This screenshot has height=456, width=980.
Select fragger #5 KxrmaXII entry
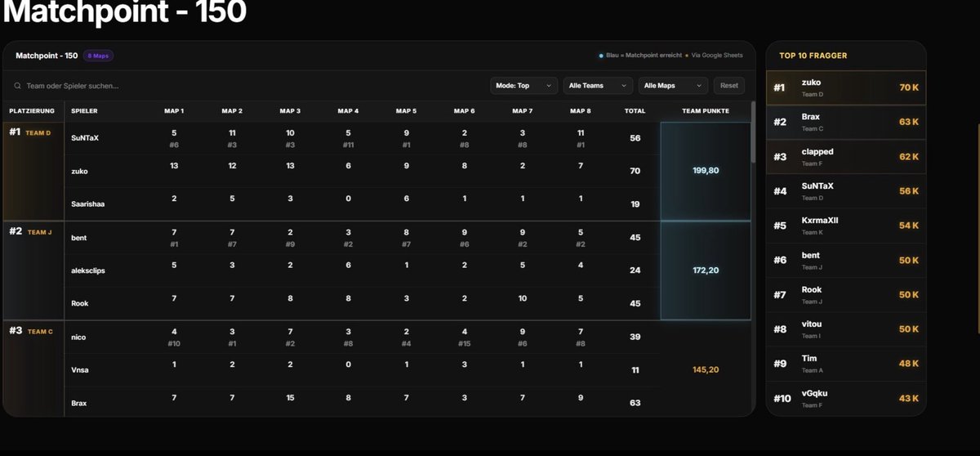[846, 225]
